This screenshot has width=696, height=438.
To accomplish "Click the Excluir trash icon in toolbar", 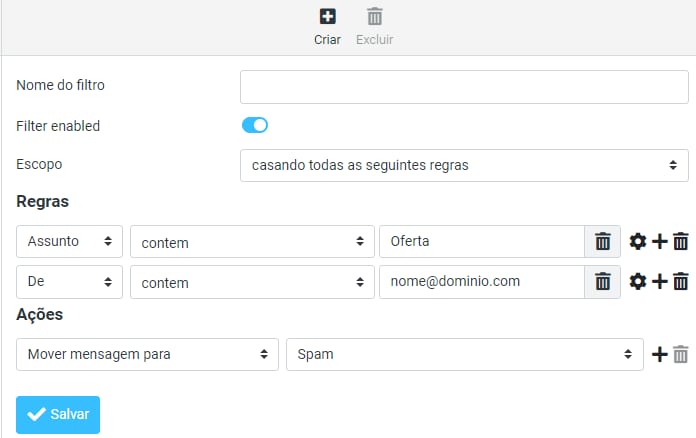I will [x=374, y=17].
